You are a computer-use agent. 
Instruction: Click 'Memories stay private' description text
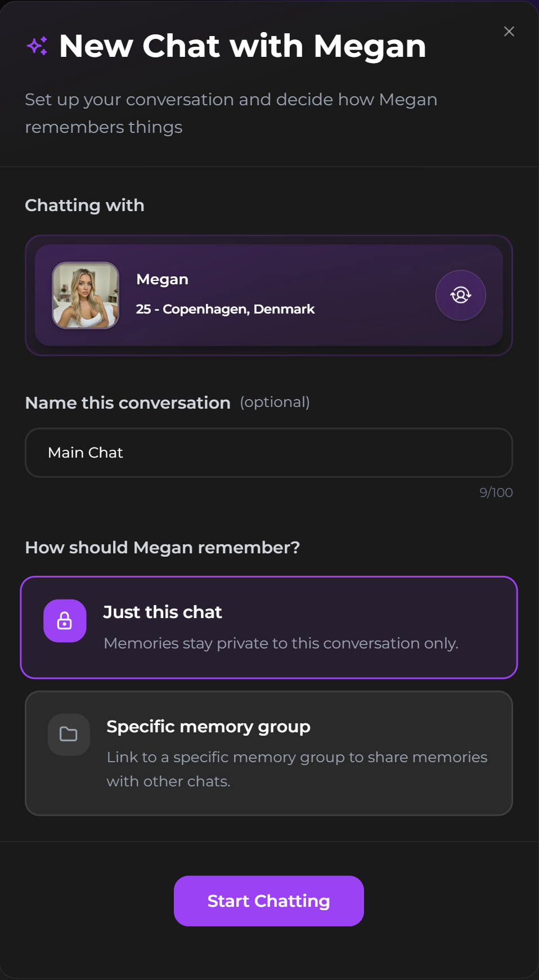(x=281, y=643)
